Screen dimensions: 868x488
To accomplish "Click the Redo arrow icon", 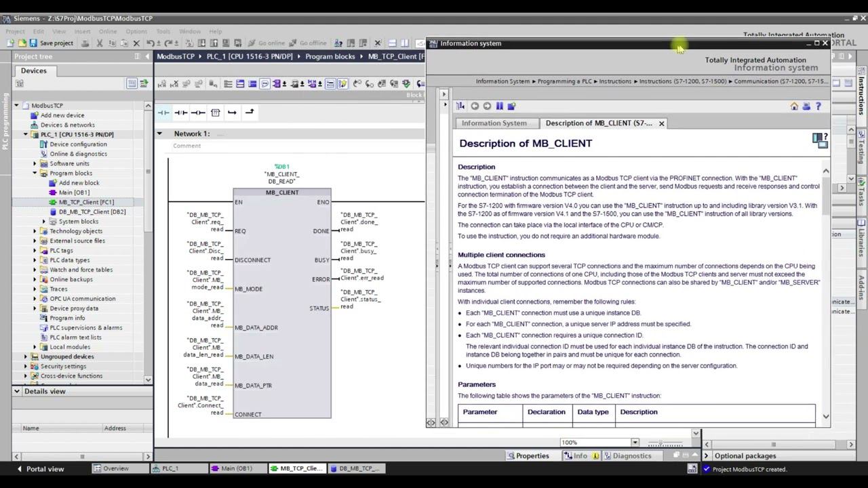I will coord(167,43).
